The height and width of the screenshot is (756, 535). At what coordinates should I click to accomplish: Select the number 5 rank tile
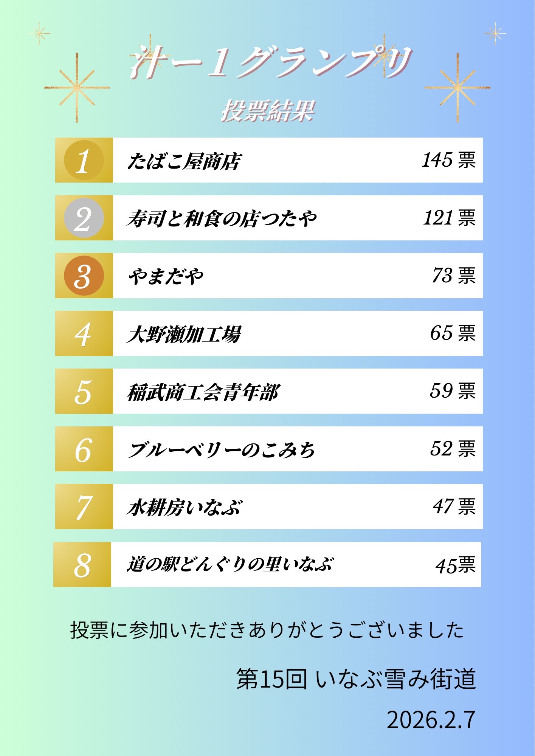coord(84,391)
